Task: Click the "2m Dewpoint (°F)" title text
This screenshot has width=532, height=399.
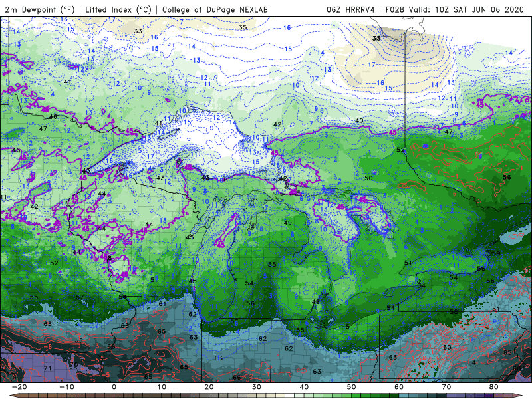Action: pos(40,9)
